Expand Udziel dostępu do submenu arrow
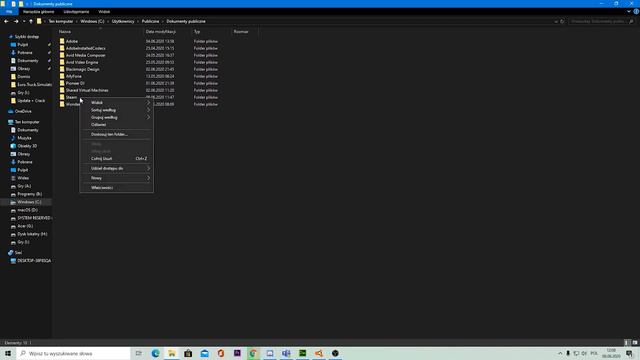Image resolution: width=640 pixels, height=360 pixels. point(149,168)
